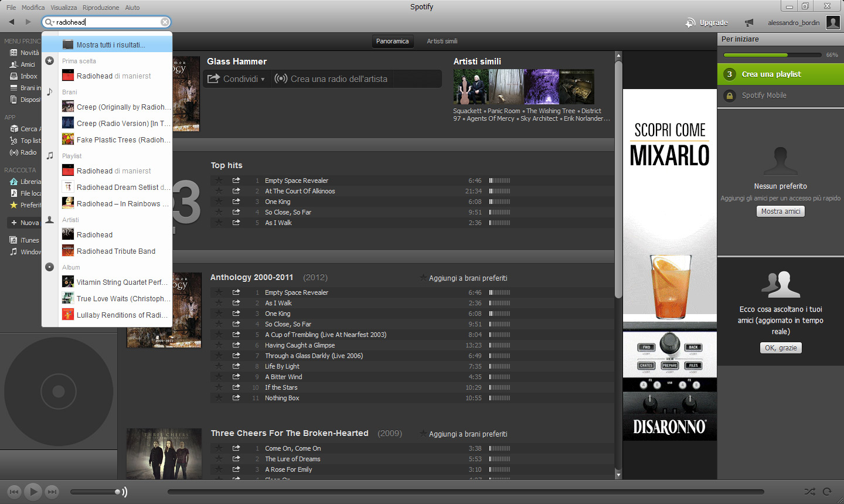
Task: Star the track At The Court Of Alkinoos
Action: coord(219,191)
